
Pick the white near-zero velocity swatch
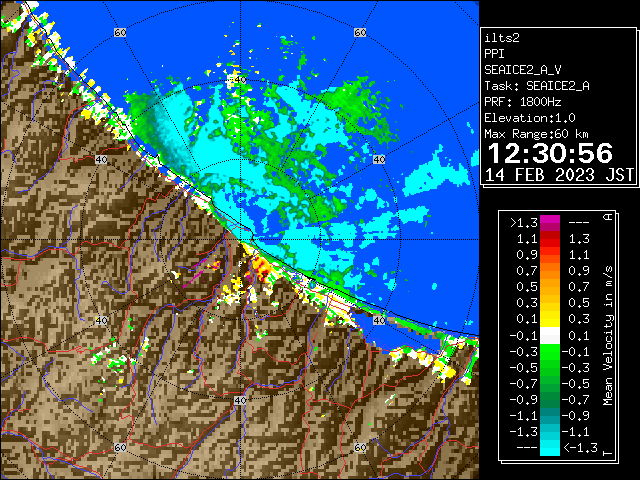[550, 336]
